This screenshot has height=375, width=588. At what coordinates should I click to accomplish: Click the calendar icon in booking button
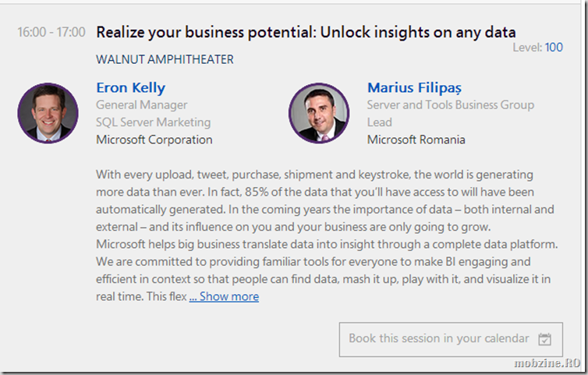pos(544,339)
